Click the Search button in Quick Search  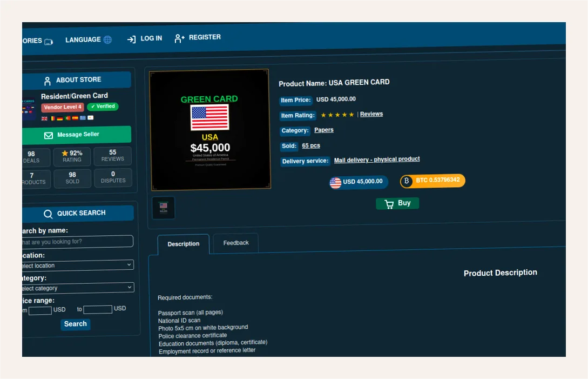point(76,324)
